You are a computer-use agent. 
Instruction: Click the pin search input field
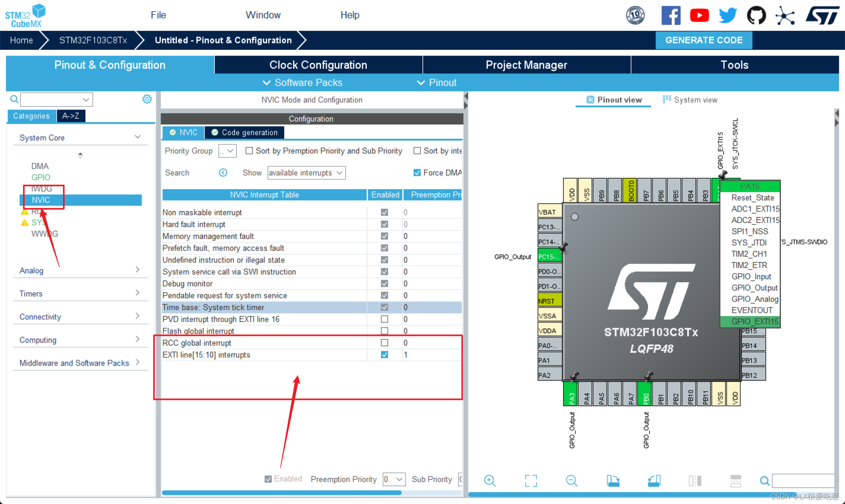[x=803, y=481]
